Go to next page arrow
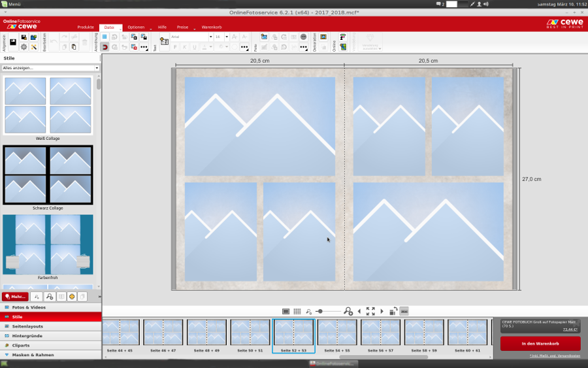 382,311
